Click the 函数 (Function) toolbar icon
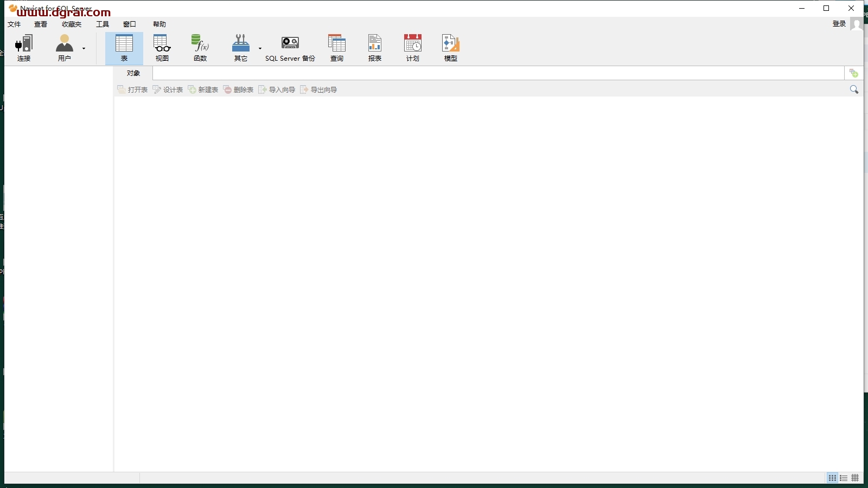The width and height of the screenshot is (868, 488). (x=200, y=48)
